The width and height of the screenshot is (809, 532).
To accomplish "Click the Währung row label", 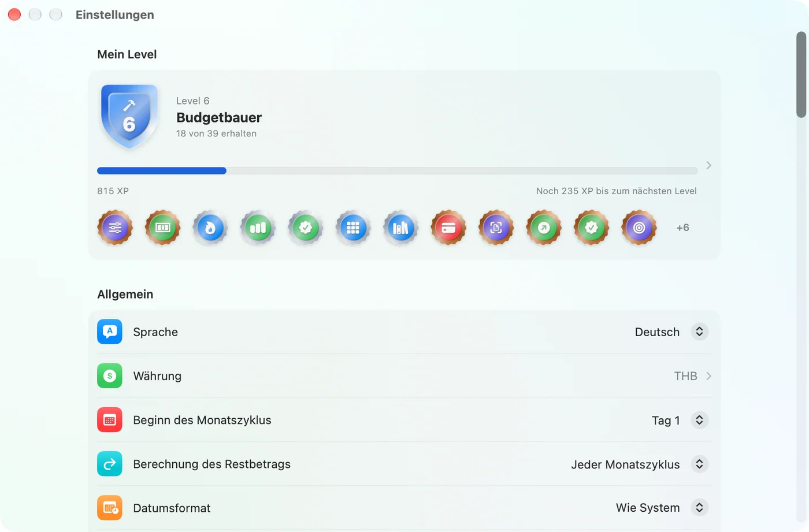I will (157, 376).
